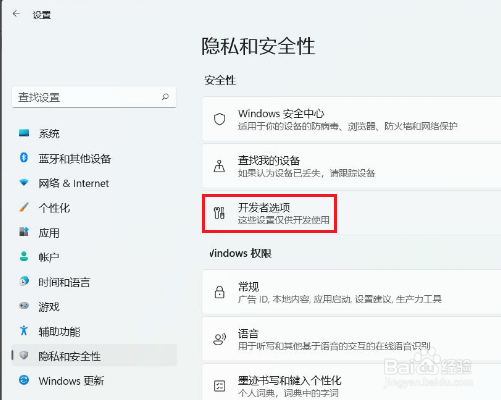Go to 网络 & Internet settings
This screenshot has width=501, height=400.
pos(94,183)
